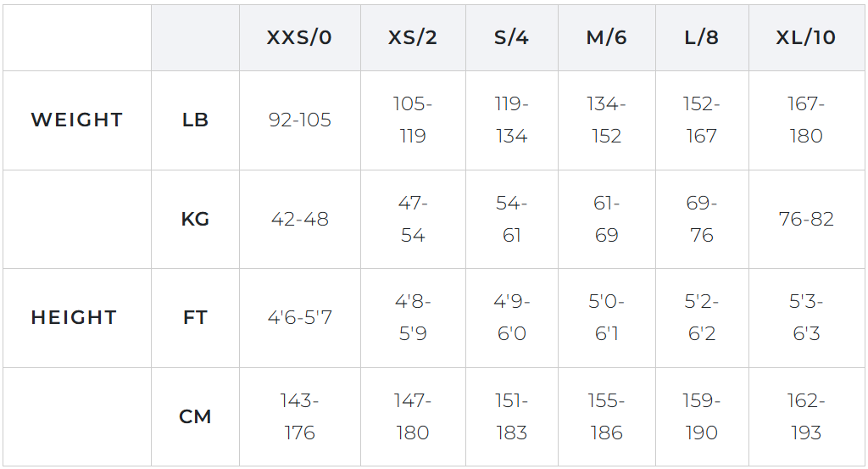Screen dimensions: 868x469
Task: Select the M/6 column header
Action: coord(607,37)
